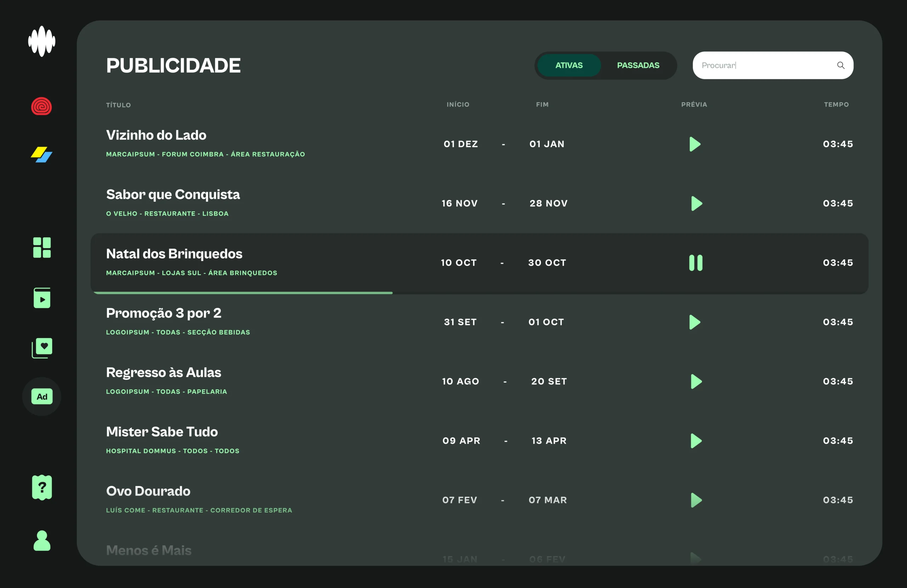Image resolution: width=907 pixels, height=588 pixels.
Task: Open the Vizinho do Lado ad title
Action: coord(156,135)
